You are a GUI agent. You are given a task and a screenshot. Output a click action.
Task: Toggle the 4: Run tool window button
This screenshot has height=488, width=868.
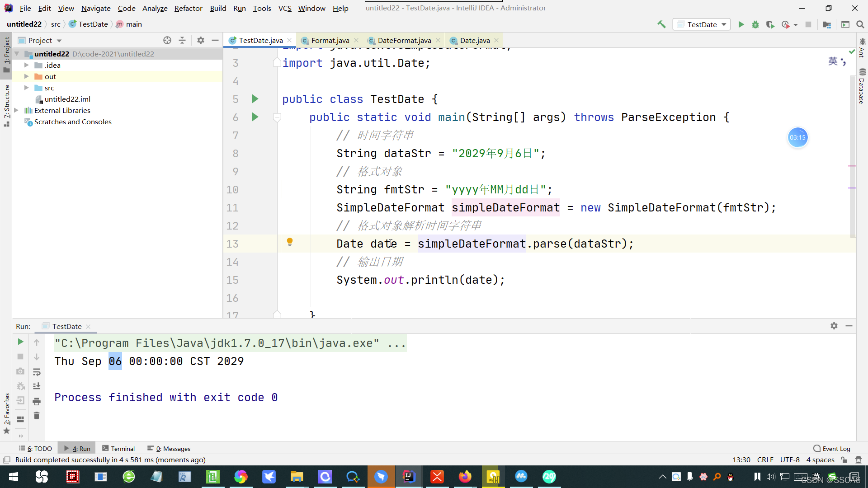77,449
